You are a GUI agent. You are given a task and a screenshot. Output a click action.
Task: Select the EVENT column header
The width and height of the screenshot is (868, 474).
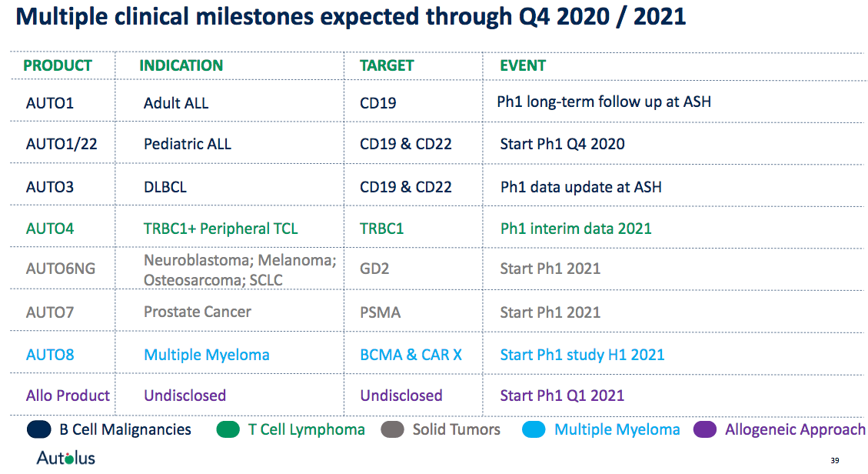click(x=523, y=65)
